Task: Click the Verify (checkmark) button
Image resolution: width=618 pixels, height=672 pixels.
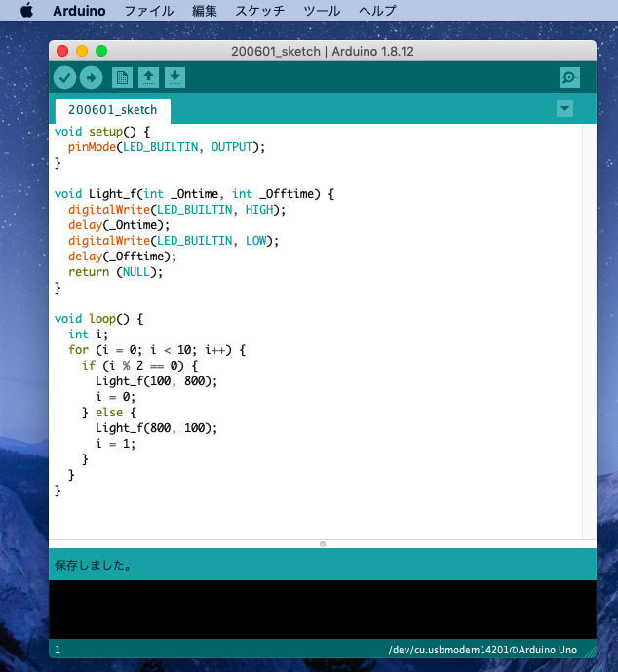Action: pos(64,78)
